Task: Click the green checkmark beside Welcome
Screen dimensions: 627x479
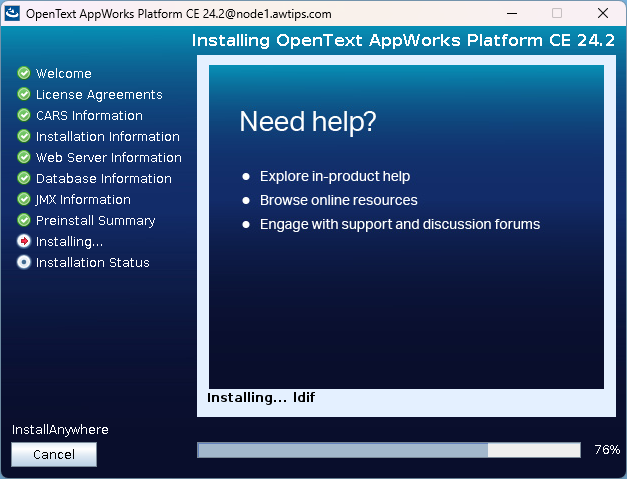Action: click(x=24, y=73)
